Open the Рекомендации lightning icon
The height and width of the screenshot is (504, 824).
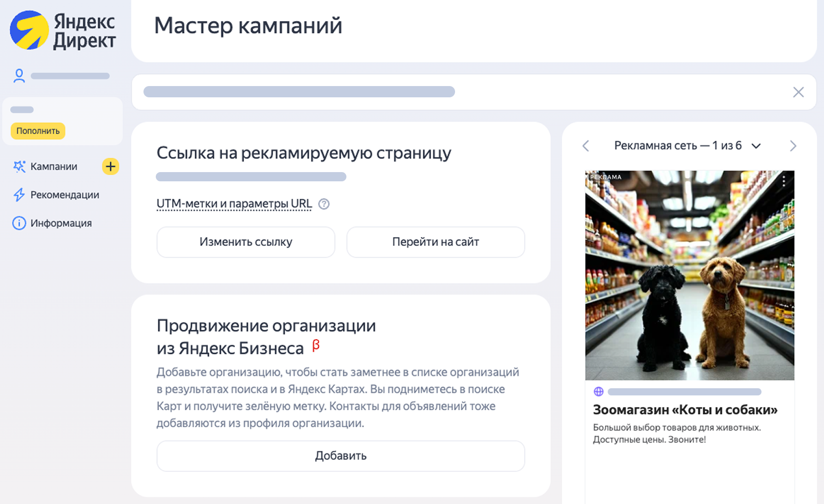(x=19, y=195)
